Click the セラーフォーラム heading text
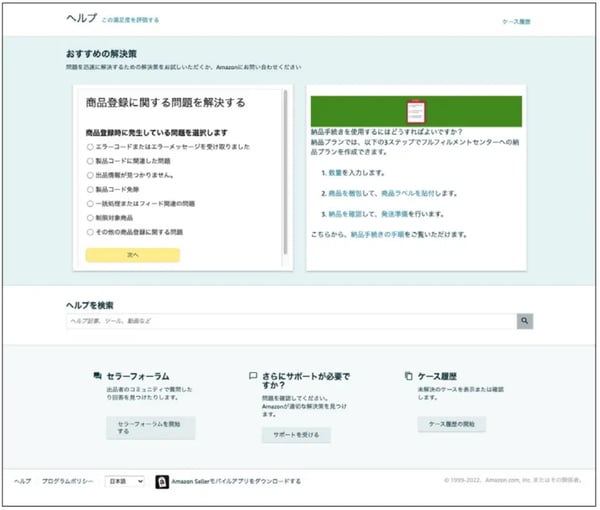 point(138,376)
